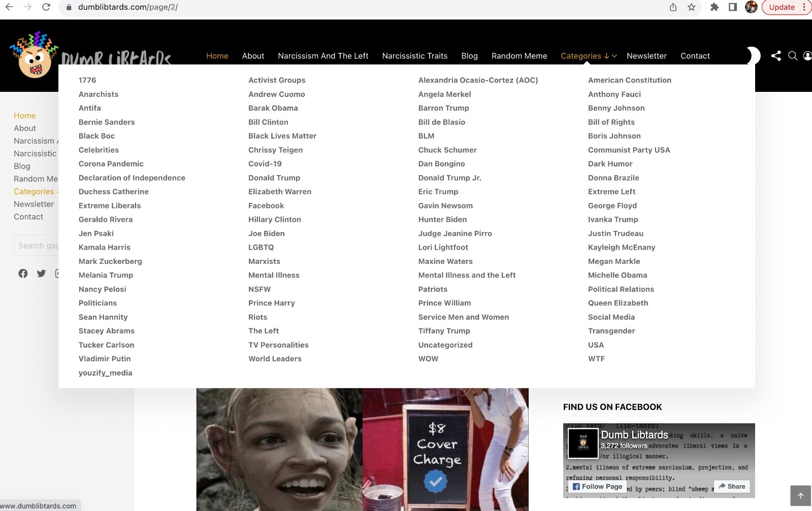
Task: Bookmark this page with the star icon
Action: (x=691, y=7)
